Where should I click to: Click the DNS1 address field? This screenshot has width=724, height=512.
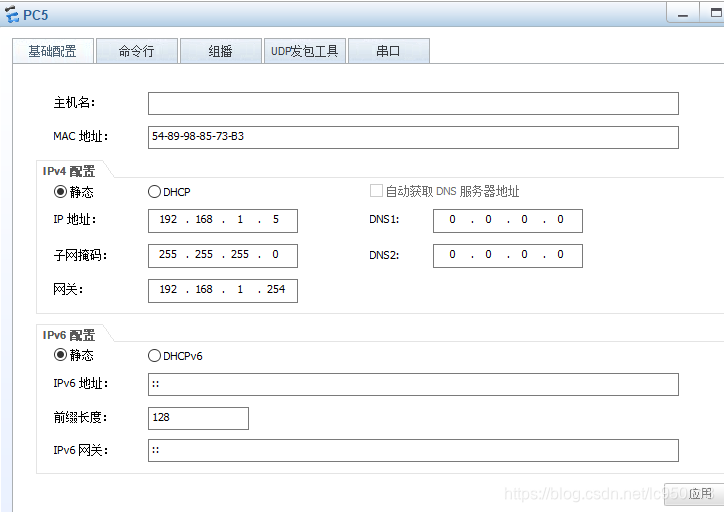coord(508,221)
